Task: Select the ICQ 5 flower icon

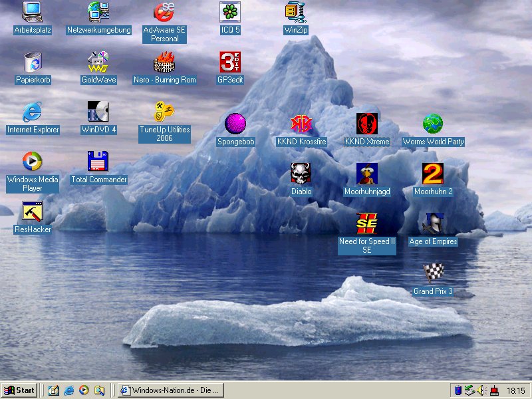Action: (x=230, y=12)
